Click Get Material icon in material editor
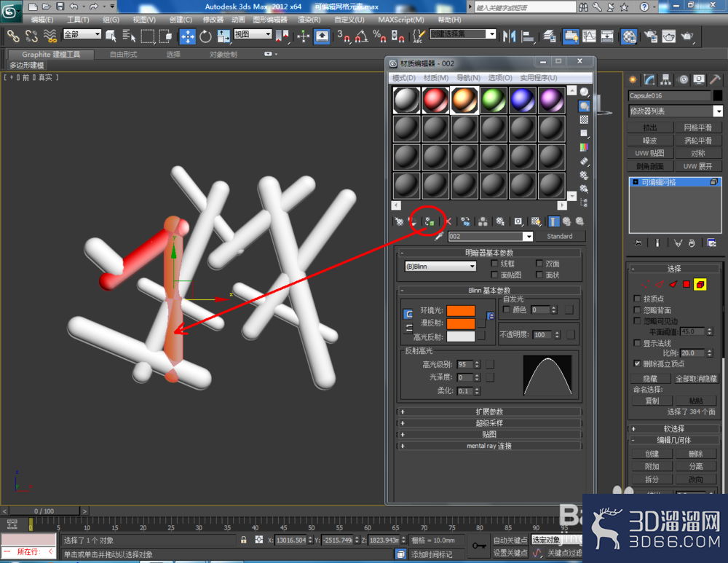 (399, 221)
